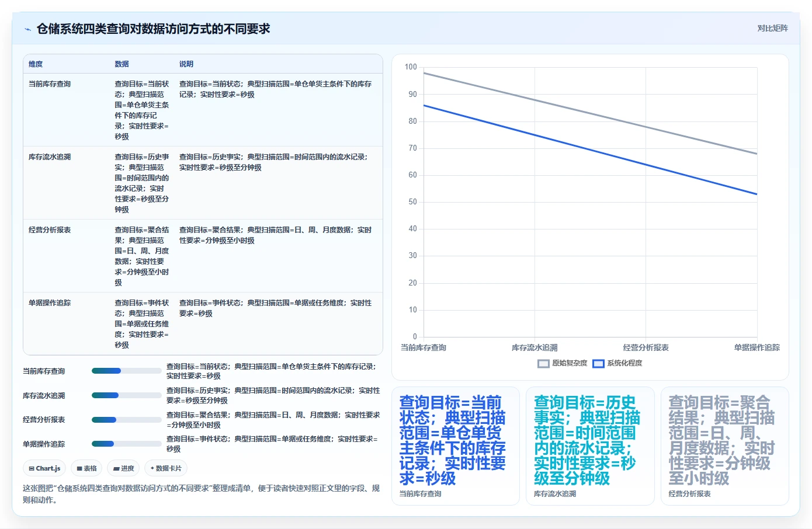The height and width of the screenshot is (529, 812).
Task: Click the 当前库存查询 x-axis label on the chart
Action: point(424,347)
